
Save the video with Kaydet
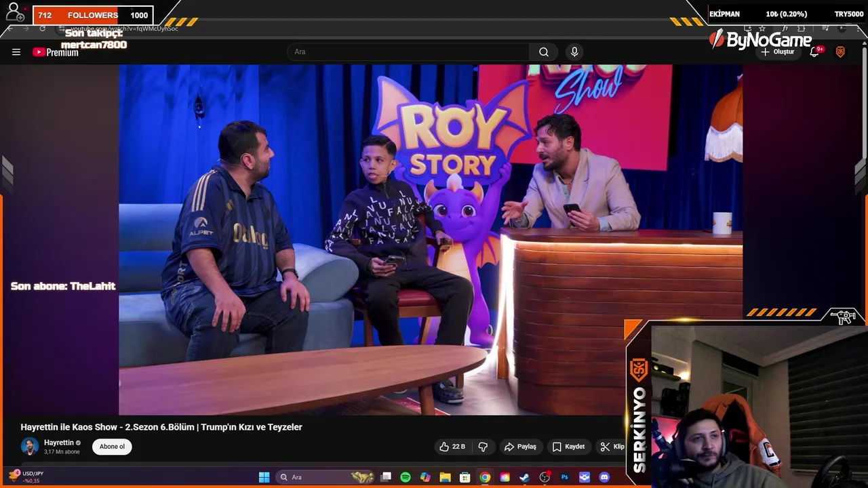pyautogui.click(x=568, y=447)
